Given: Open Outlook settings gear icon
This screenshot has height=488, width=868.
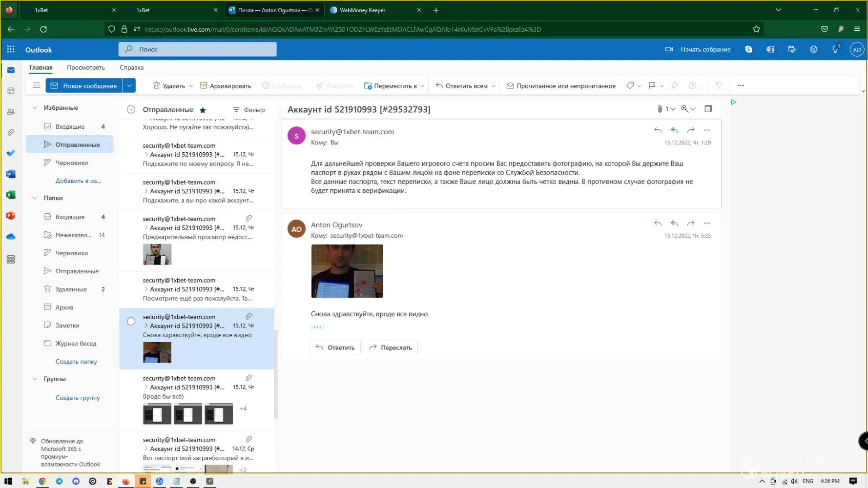Looking at the screenshot, I should point(813,49).
